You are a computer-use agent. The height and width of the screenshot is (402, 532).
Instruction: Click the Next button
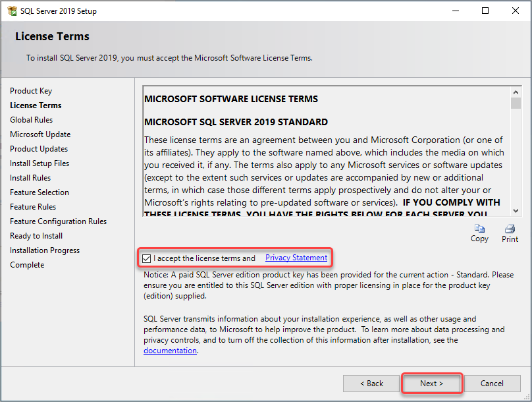(431, 384)
